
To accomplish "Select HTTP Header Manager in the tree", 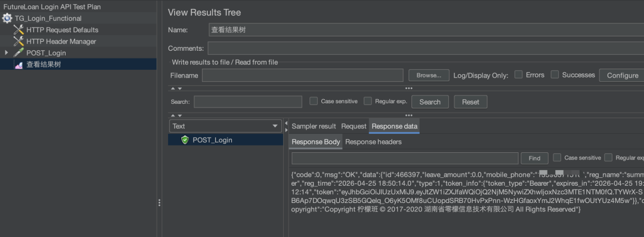I will (61, 42).
